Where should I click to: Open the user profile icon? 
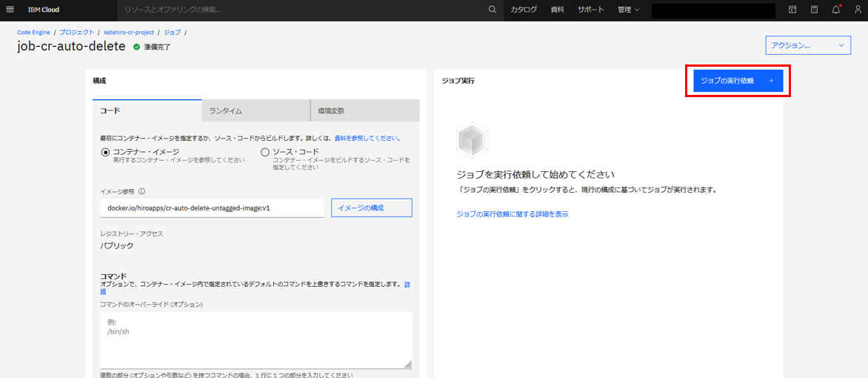(858, 10)
